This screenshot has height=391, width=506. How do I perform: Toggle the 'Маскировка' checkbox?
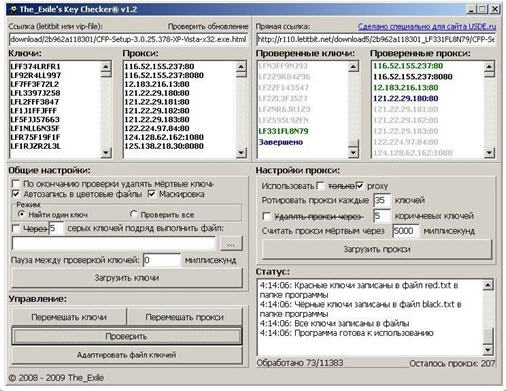(x=151, y=194)
